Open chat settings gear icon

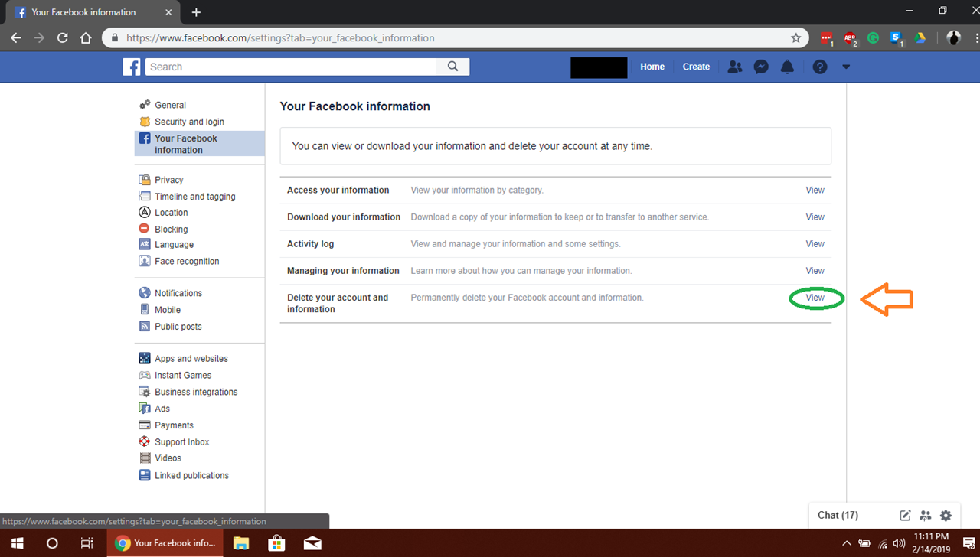point(946,515)
